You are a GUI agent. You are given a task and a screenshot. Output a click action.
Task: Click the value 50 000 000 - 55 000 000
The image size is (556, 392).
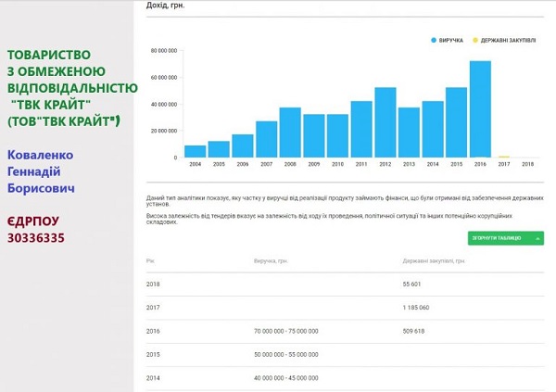click(286, 354)
